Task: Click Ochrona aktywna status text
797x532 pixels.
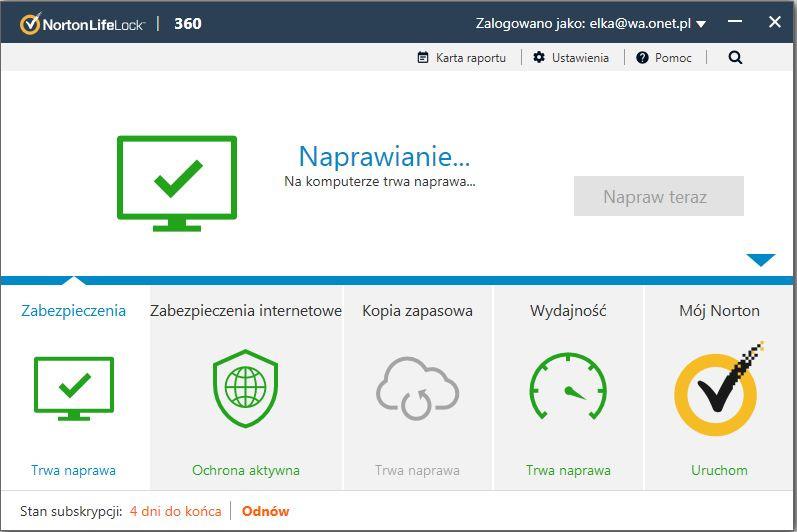Action: click(x=246, y=470)
